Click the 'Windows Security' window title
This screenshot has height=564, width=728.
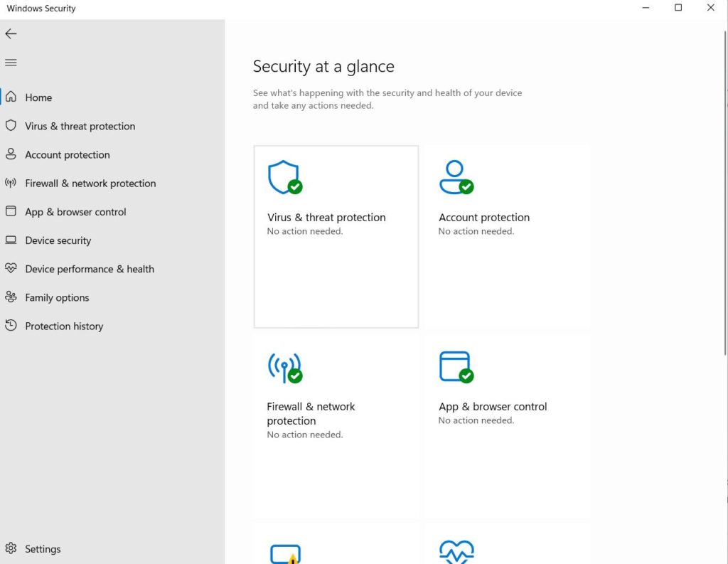[41, 9]
